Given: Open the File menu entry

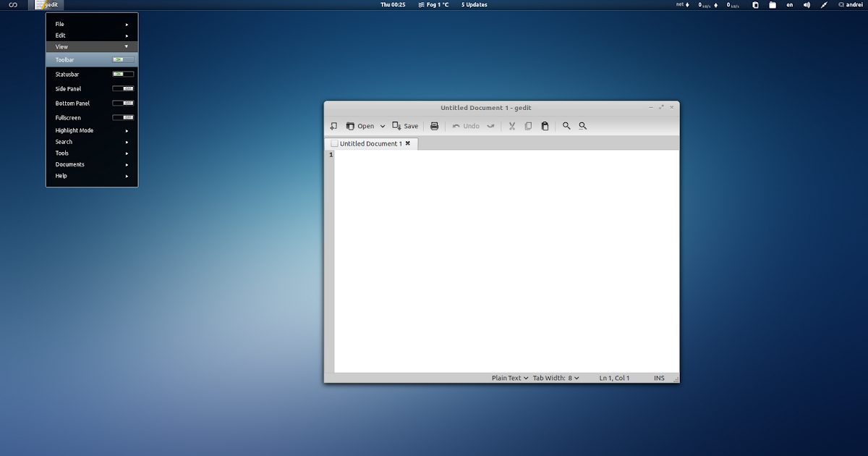Looking at the screenshot, I should coord(61,24).
